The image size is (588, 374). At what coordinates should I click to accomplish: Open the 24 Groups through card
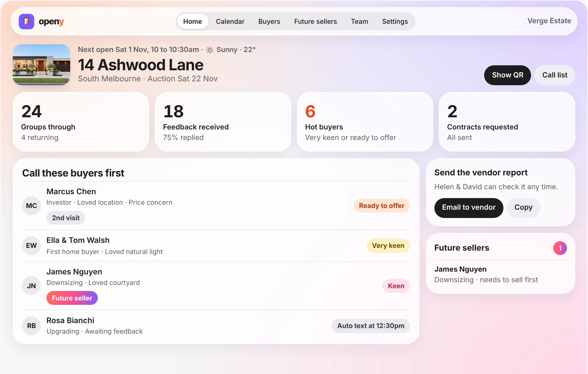click(x=81, y=122)
